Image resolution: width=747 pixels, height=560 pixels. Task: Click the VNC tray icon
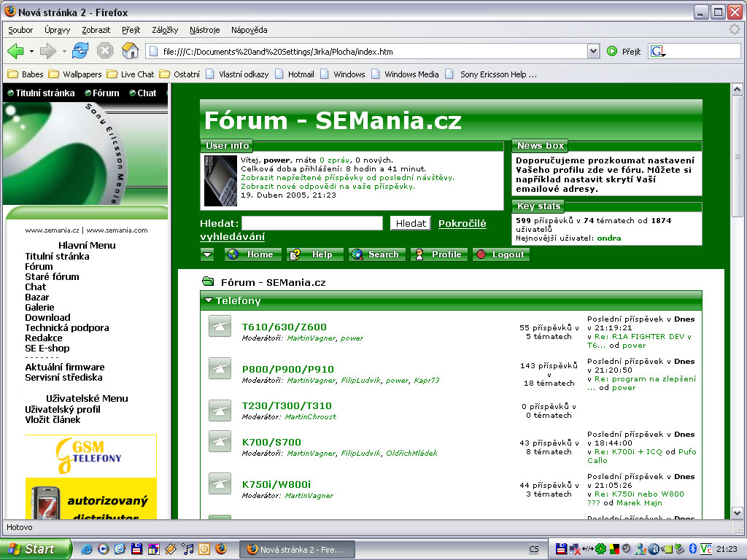point(706,549)
